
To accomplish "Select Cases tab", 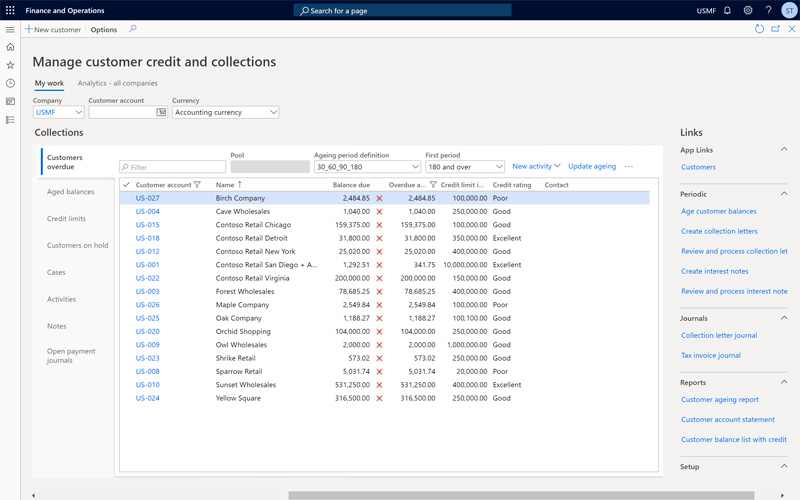I will 56,272.
